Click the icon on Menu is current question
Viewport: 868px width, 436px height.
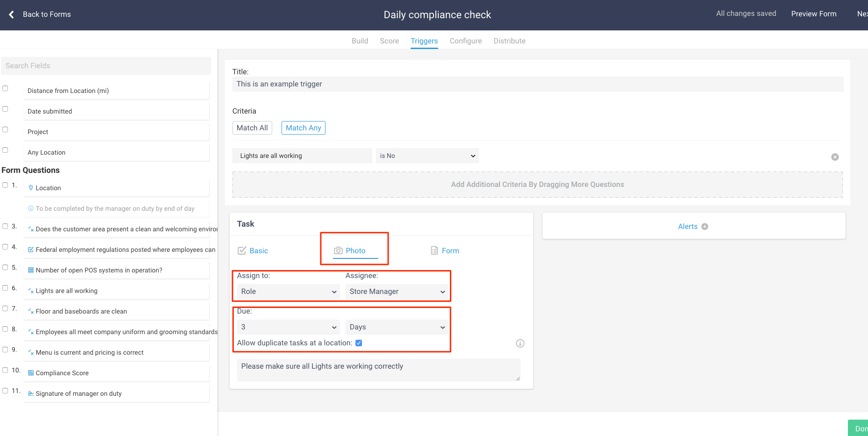click(x=31, y=352)
